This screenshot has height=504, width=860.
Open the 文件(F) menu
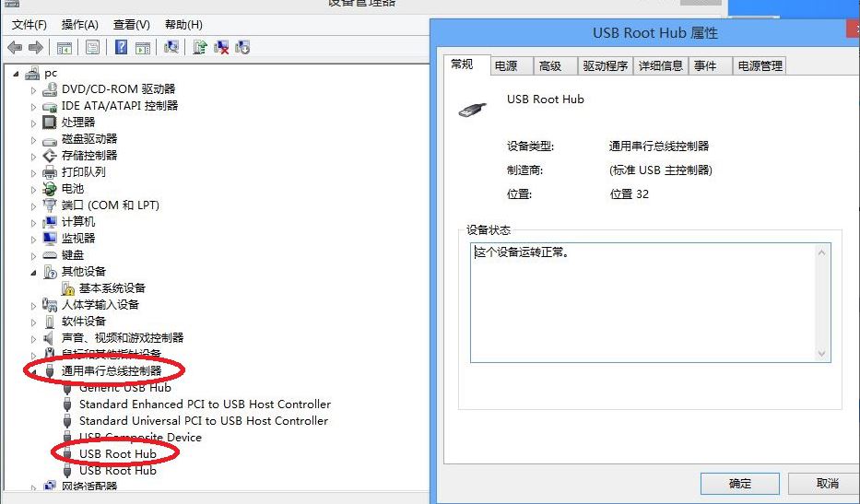(x=29, y=25)
